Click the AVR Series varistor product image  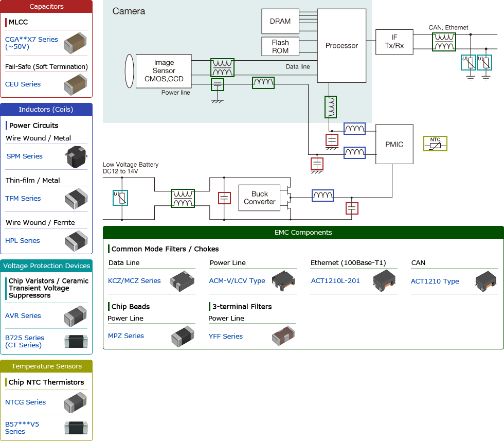pyautogui.click(x=76, y=315)
